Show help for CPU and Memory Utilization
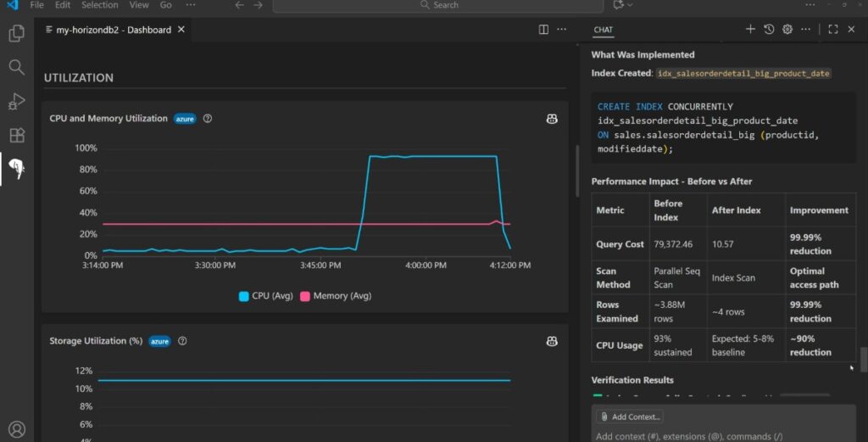This screenshot has width=868, height=442. (x=208, y=119)
